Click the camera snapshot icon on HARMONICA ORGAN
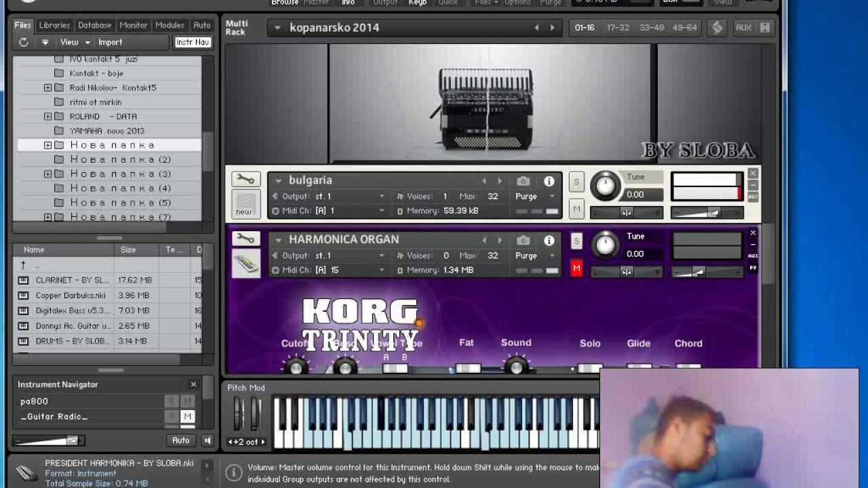The image size is (868, 488). pos(523,240)
